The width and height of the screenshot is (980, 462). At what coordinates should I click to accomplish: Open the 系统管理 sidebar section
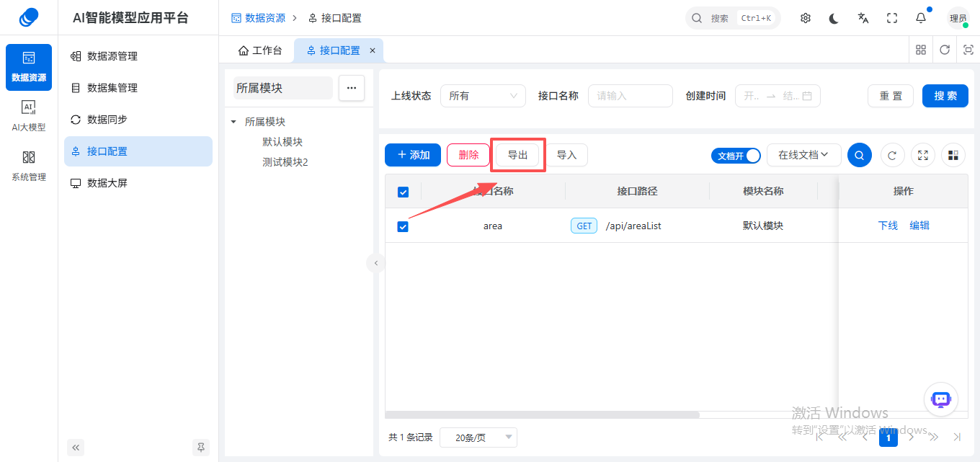[x=29, y=166]
